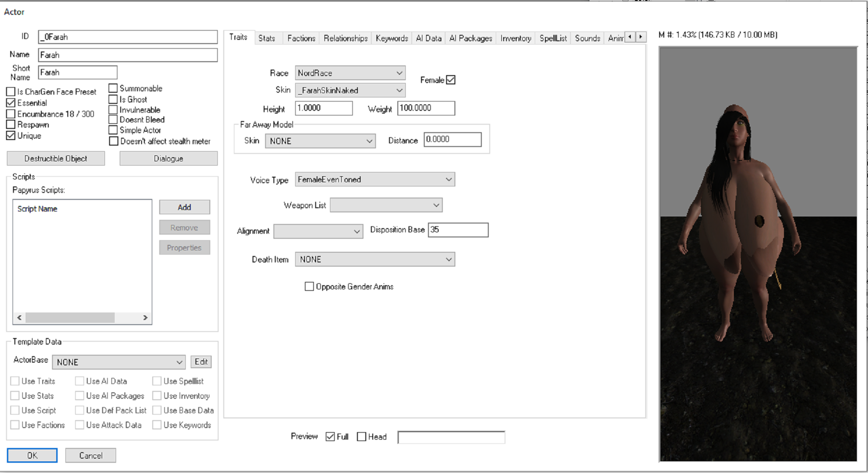Viewport: 868px width, 473px height.
Task: Click Edit next to ActorBase
Action: tap(201, 362)
